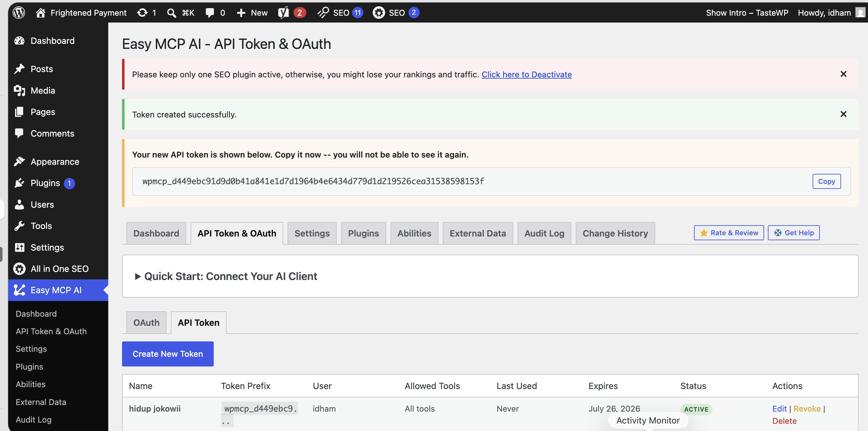Open Frightened Payment site name link

pos(88,13)
